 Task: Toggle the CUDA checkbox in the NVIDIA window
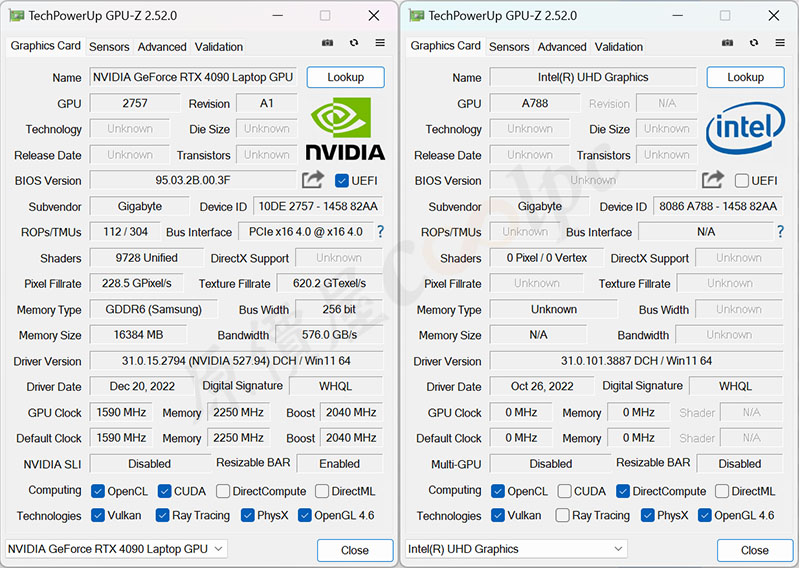click(164, 491)
